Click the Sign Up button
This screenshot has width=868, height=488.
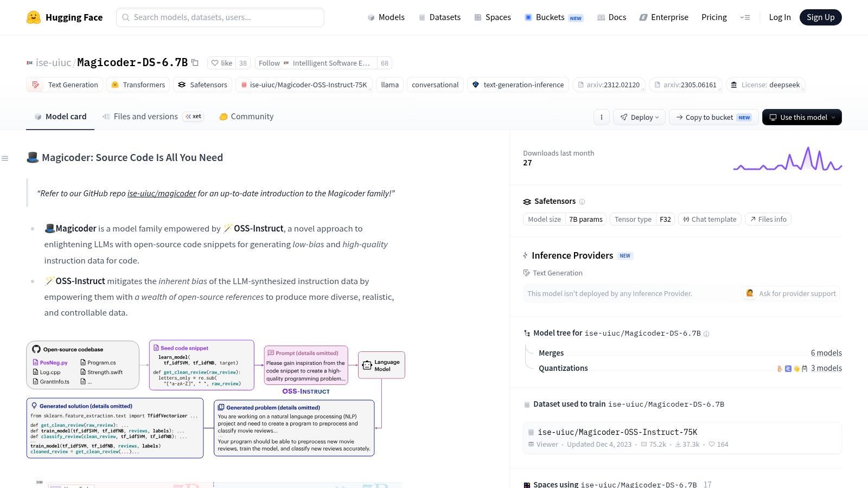(820, 17)
